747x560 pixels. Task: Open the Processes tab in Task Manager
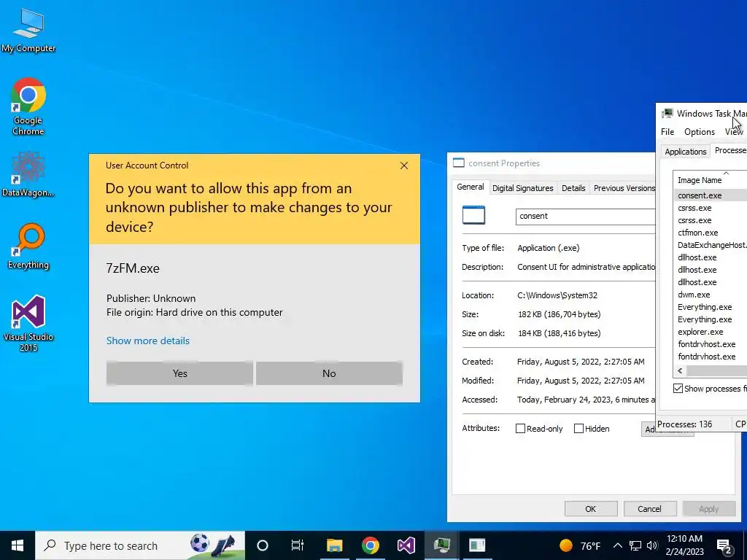point(729,150)
